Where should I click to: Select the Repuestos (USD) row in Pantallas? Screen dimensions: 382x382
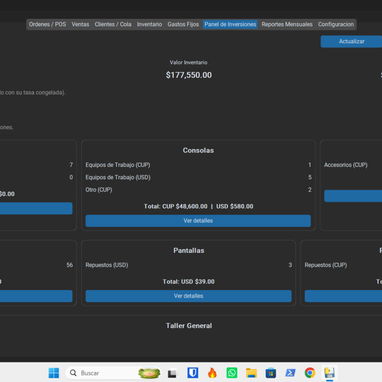(188, 265)
